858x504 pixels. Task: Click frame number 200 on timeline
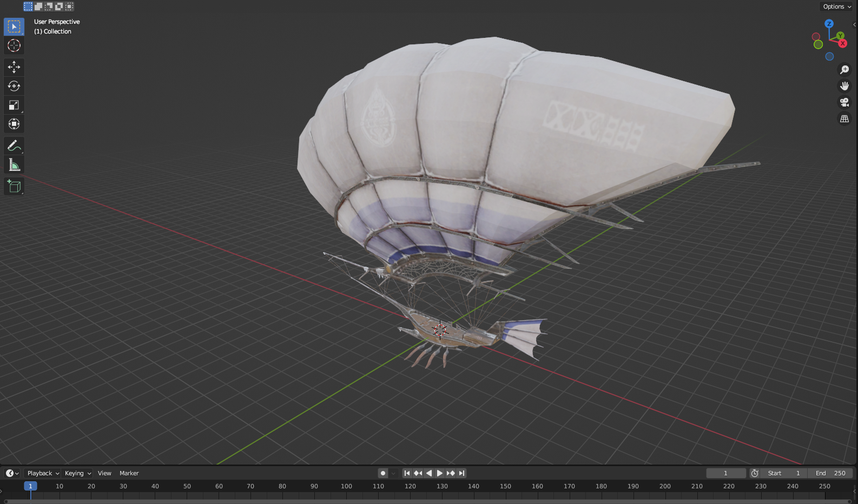(x=665, y=486)
